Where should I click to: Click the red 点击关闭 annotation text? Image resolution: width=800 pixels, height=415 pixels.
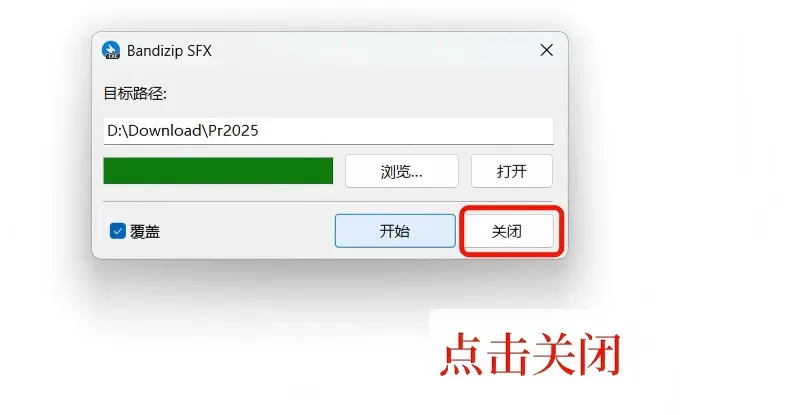[531, 354]
